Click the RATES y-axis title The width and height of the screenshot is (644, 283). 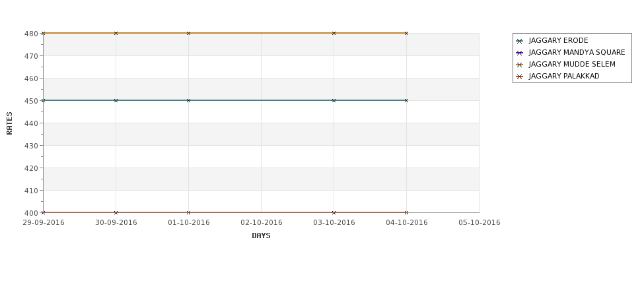(x=9, y=123)
